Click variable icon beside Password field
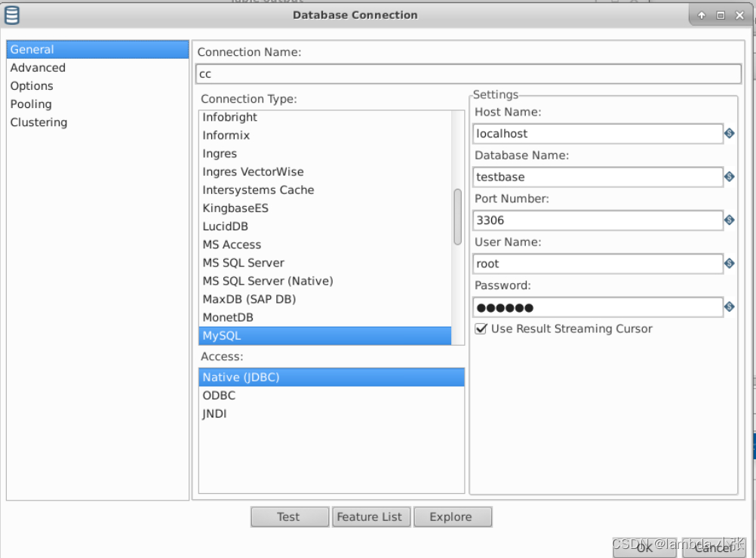The height and width of the screenshot is (558, 756). click(729, 307)
